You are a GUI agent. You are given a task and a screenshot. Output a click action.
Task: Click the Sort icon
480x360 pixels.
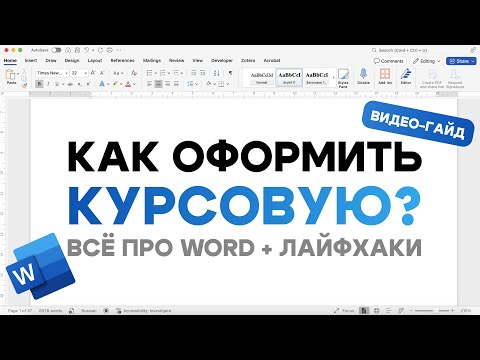pos(217,73)
